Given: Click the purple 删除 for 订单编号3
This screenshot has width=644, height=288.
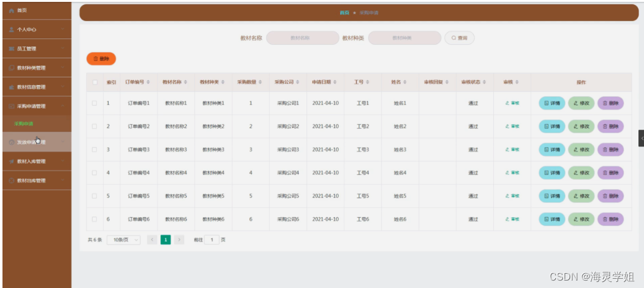Looking at the screenshot, I should [610, 150].
